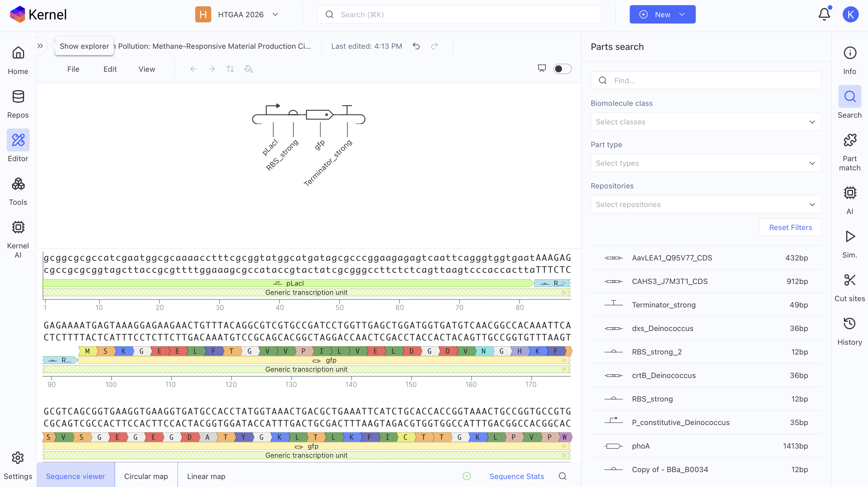The image size is (868, 487).
Task: Open the Select repositories dropdown
Action: (706, 204)
